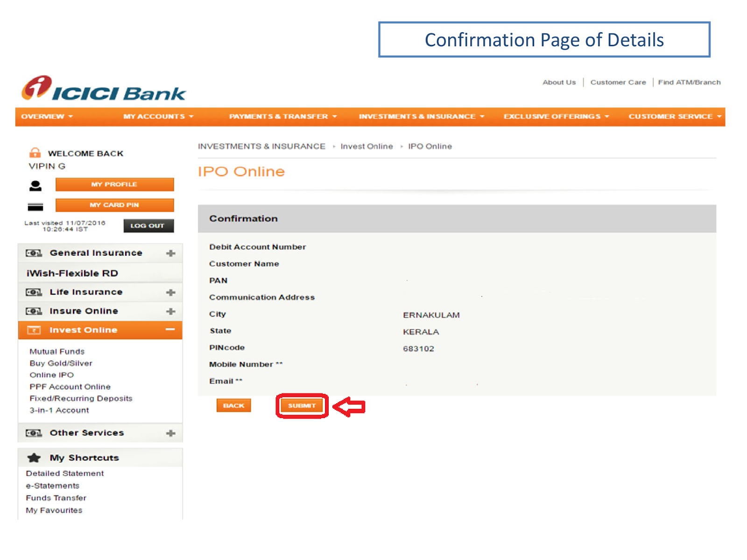Screen dimensions: 747x560
Task: Click the Other Services money icon
Action: [x=34, y=433]
